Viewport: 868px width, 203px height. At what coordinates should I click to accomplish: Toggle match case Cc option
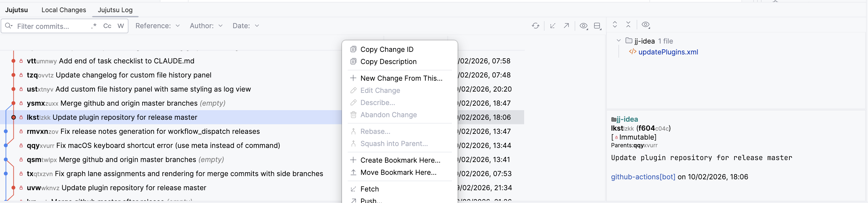107,26
